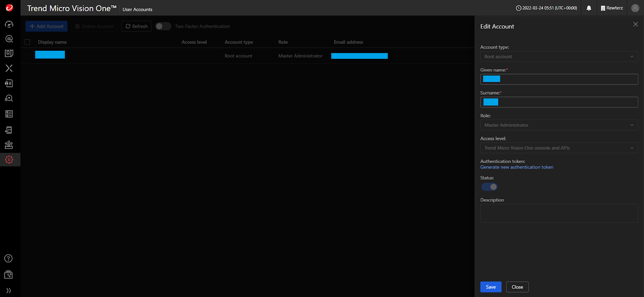Expand the sidebar with double chevron
Viewport: 644px width, 297px height.
[x=8, y=291]
